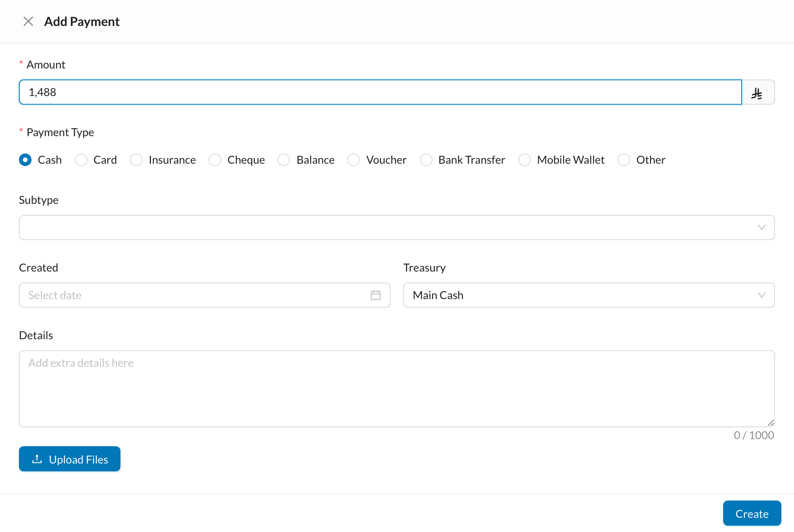
Task: Grab the Details textarea resize handle
Action: (771, 423)
